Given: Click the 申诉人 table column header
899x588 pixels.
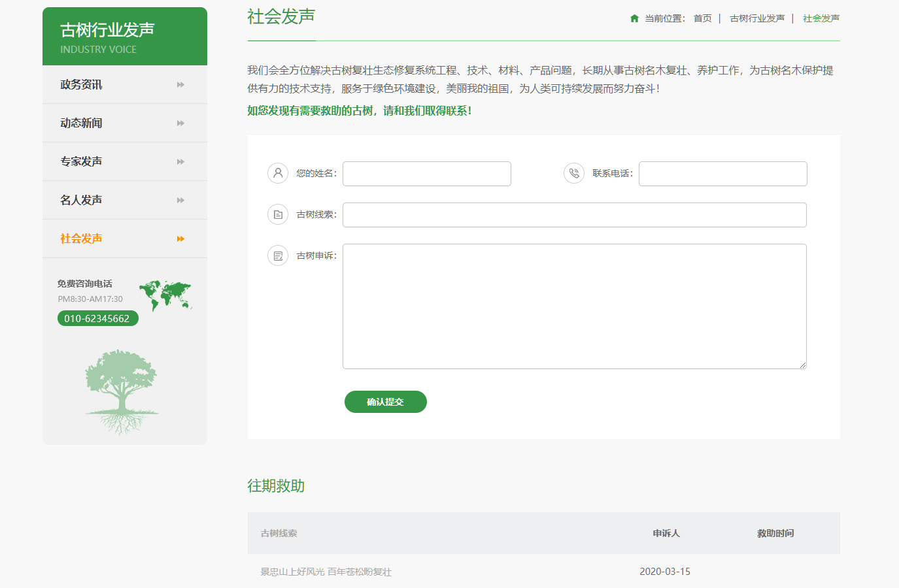Looking at the screenshot, I should click(666, 533).
